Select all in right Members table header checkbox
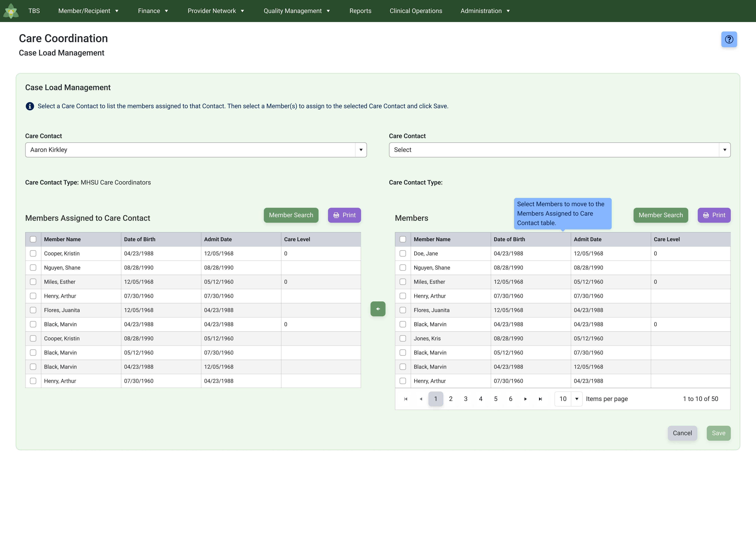Screen dimensions: 756x543 pyautogui.click(x=403, y=239)
